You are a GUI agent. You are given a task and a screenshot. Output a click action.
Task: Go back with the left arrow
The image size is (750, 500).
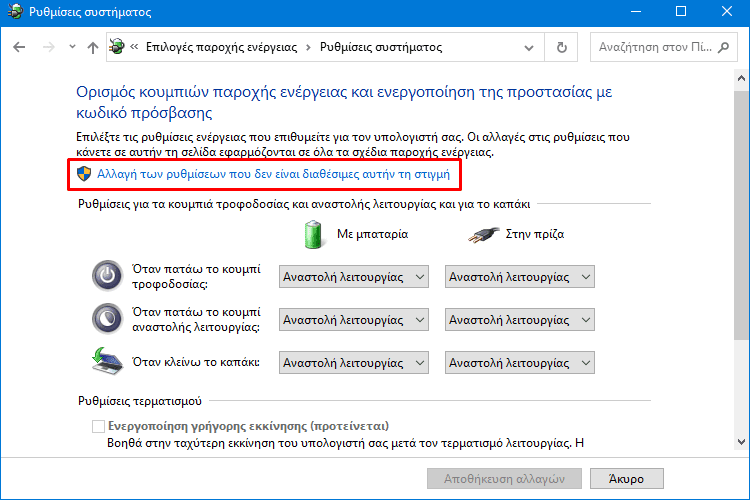pos(19,47)
